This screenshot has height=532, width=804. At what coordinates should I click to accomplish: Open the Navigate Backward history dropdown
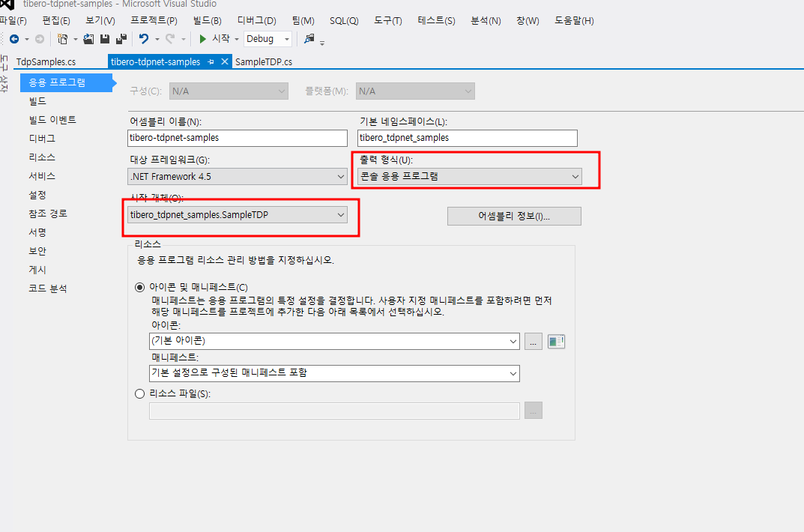click(x=27, y=40)
